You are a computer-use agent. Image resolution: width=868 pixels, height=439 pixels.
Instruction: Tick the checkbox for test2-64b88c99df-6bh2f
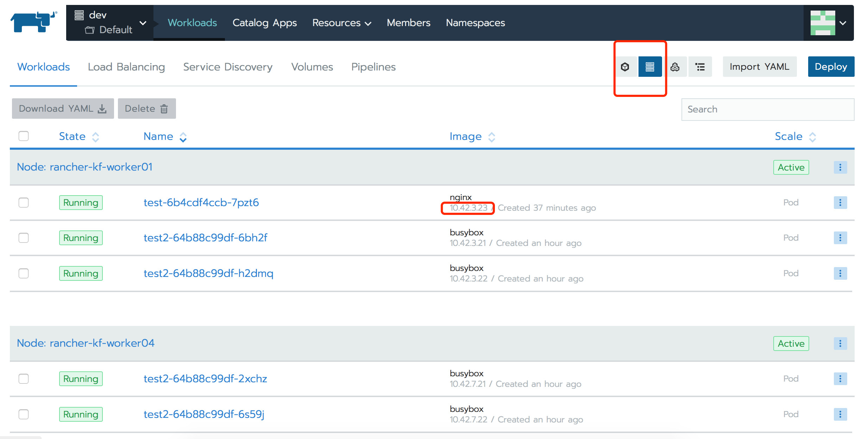24,238
